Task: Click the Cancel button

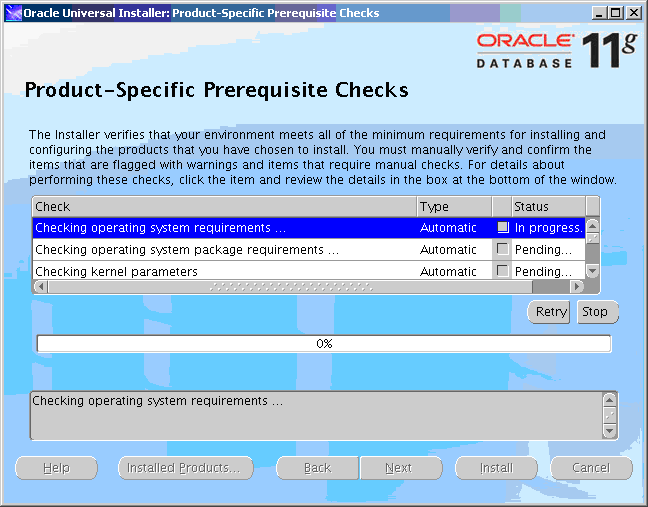Action: (x=590, y=468)
